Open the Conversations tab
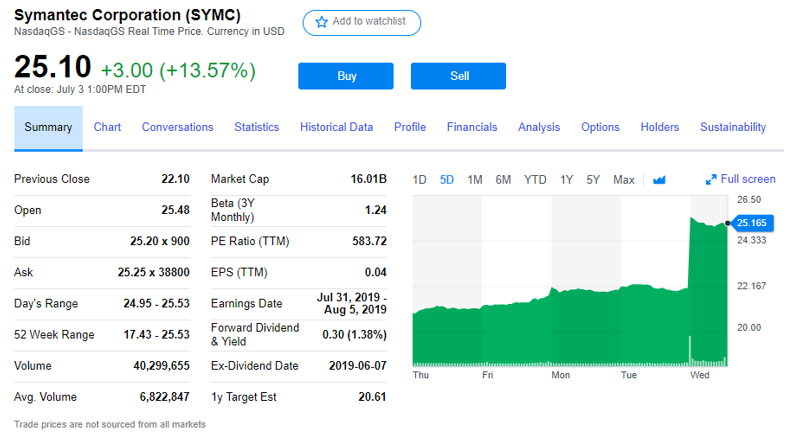 pyautogui.click(x=177, y=127)
